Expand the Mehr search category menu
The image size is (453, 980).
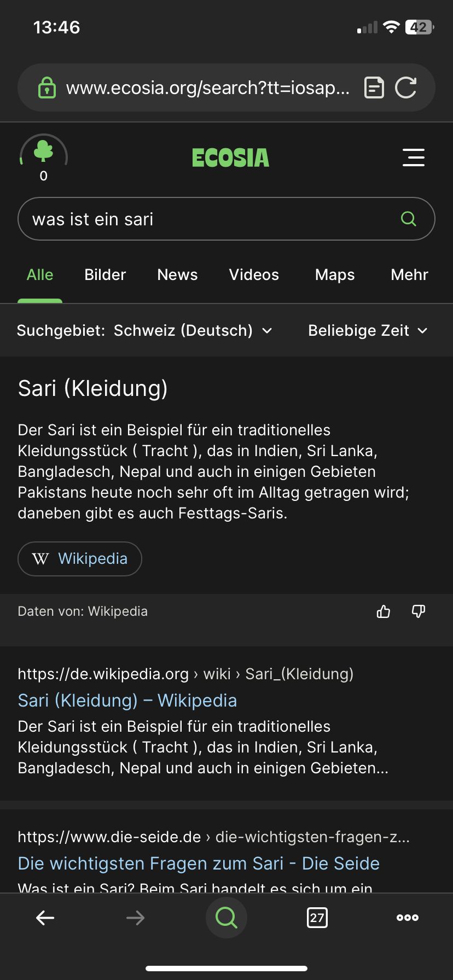coord(409,275)
